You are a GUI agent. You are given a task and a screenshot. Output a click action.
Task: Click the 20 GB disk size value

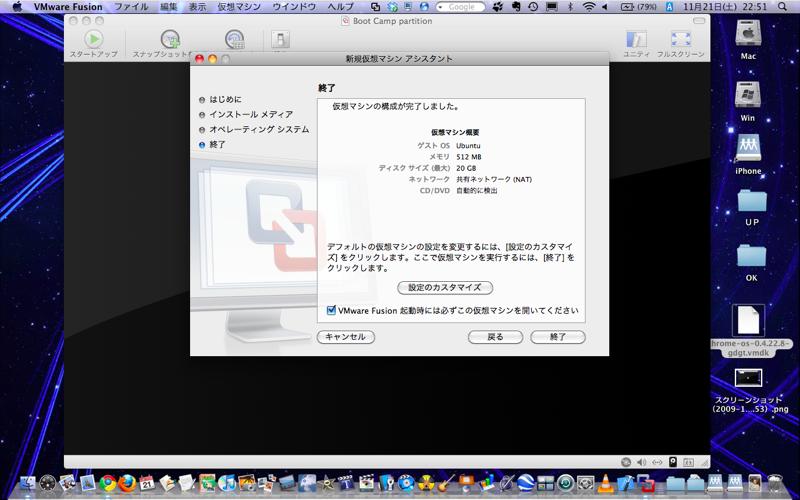pos(466,168)
